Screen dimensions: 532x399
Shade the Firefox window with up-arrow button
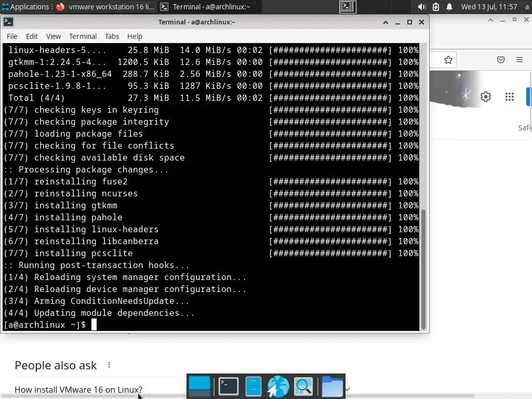click(490, 20)
